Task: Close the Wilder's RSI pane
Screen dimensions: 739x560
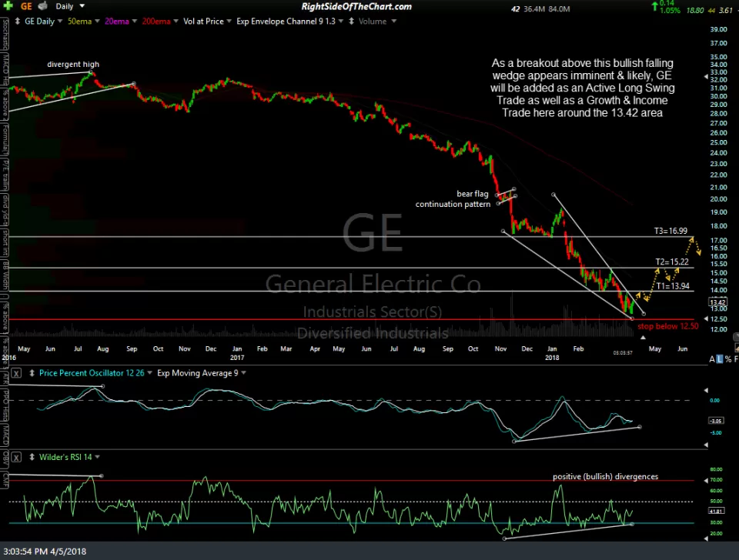Action: tap(16, 458)
